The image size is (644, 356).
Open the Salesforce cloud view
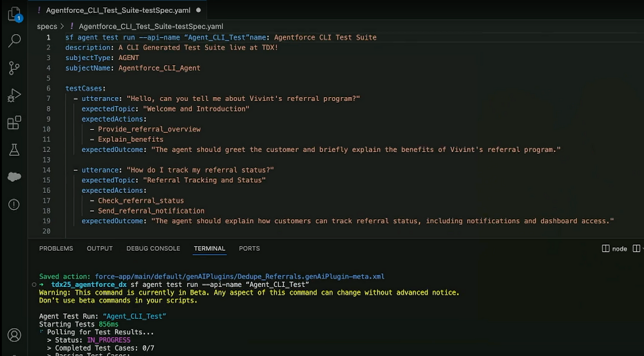pos(14,177)
